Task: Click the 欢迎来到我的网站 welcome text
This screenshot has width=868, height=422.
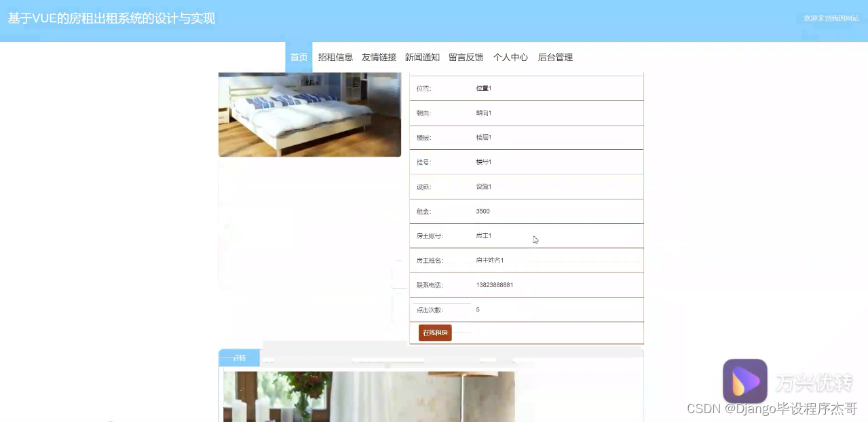Action: click(830, 18)
